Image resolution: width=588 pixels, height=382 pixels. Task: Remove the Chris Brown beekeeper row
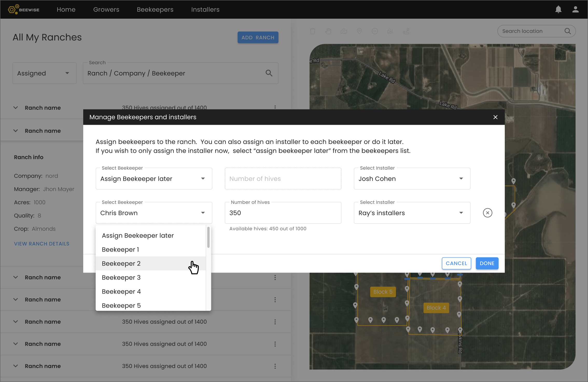point(487,213)
